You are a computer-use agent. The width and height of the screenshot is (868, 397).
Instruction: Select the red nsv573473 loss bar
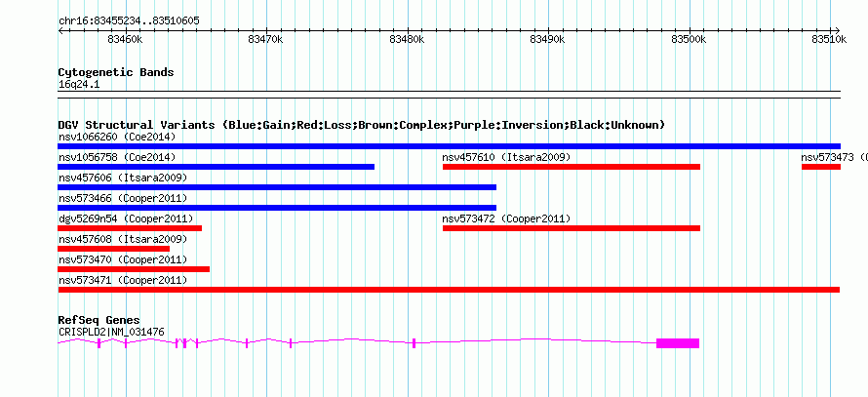[x=821, y=167]
